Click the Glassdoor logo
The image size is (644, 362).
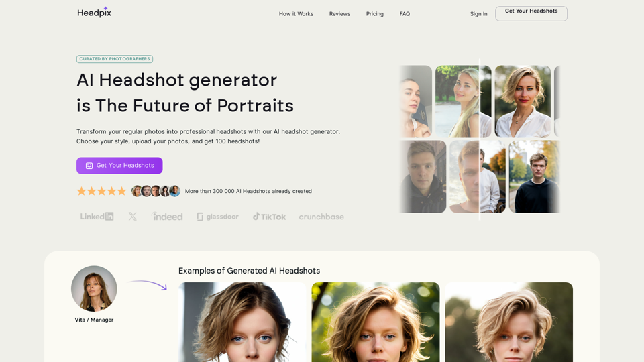[x=217, y=217]
